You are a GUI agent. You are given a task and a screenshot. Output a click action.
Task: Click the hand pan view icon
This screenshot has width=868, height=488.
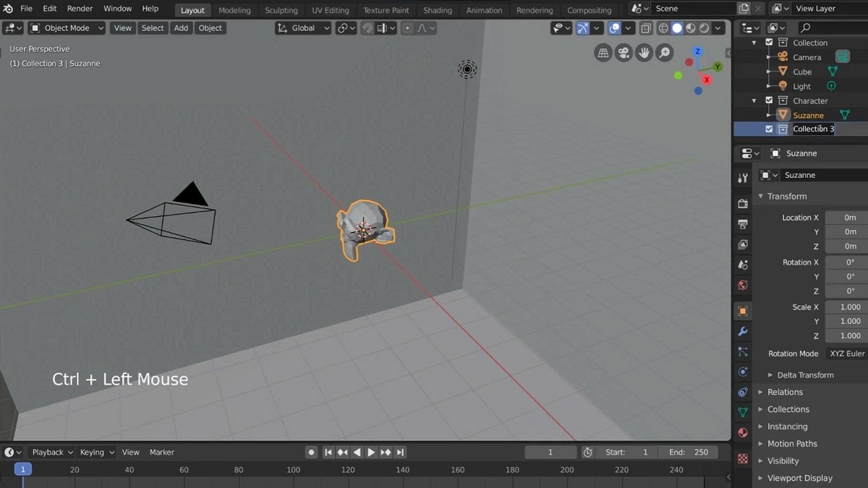[x=644, y=53]
